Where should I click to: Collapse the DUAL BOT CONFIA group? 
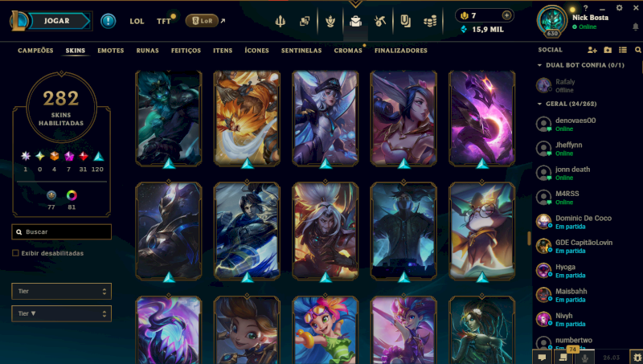(x=539, y=65)
